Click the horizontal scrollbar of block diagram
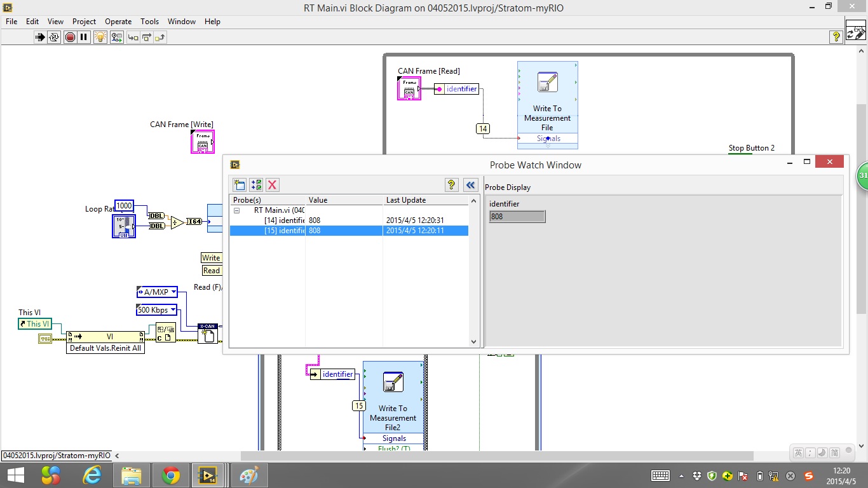868x488 pixels. tap(496, 456)
